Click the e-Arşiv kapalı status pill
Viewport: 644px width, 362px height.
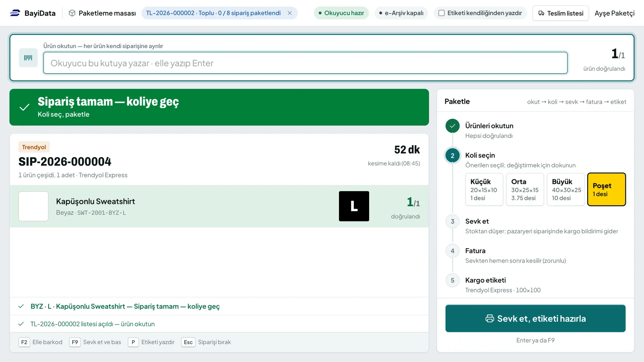click(x=401, y=13)
